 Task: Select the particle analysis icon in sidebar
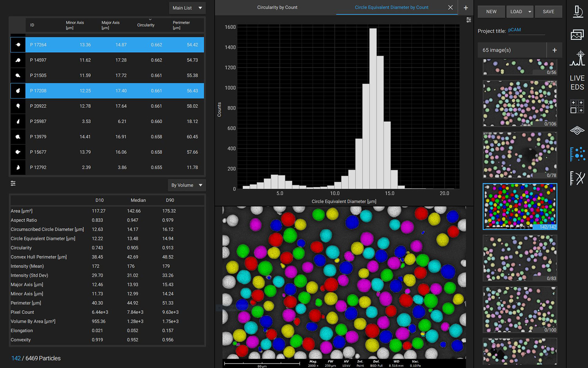point(577,154)
